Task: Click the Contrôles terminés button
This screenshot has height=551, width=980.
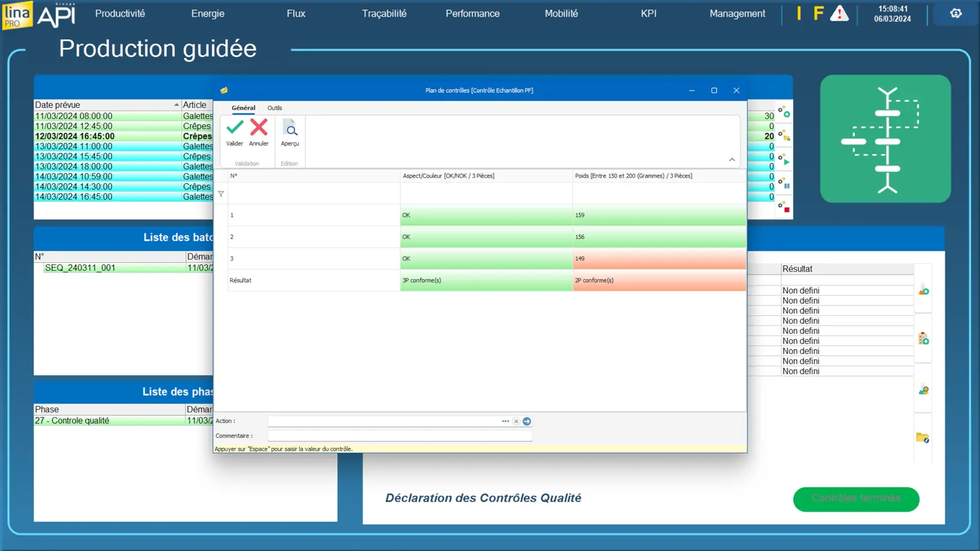Action: (x=855, y=499)
